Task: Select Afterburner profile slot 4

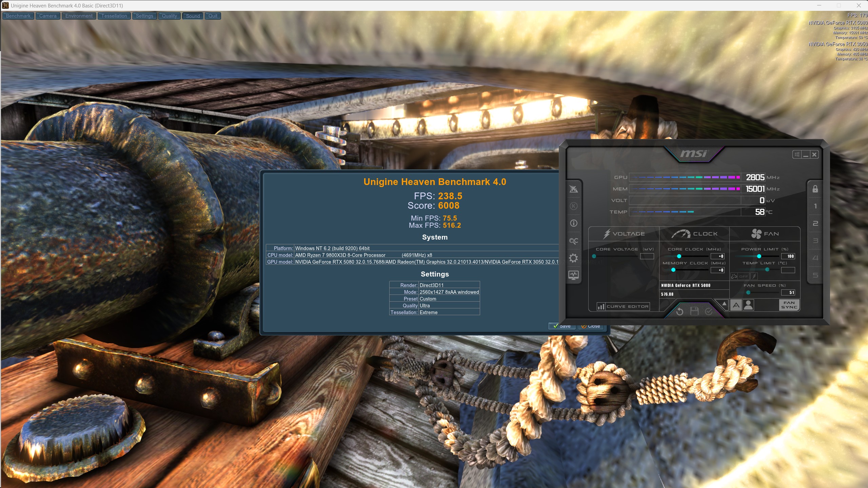Action: (815, 258)
